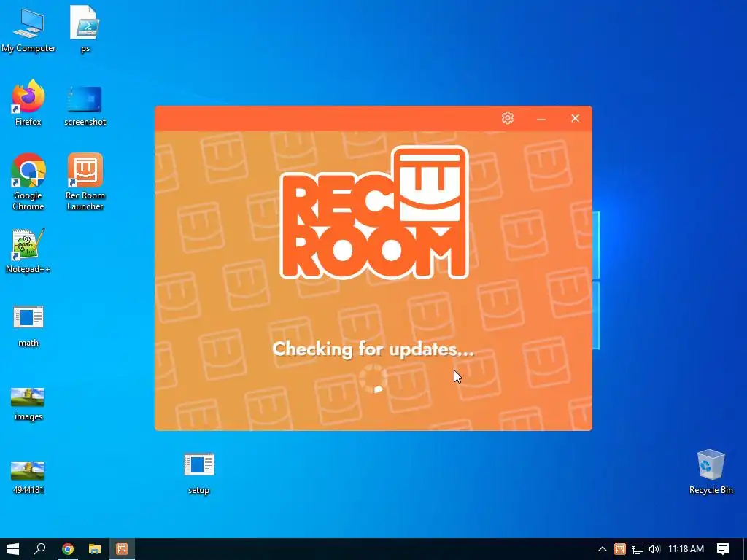Open the volume speaker control

[654, 549]
